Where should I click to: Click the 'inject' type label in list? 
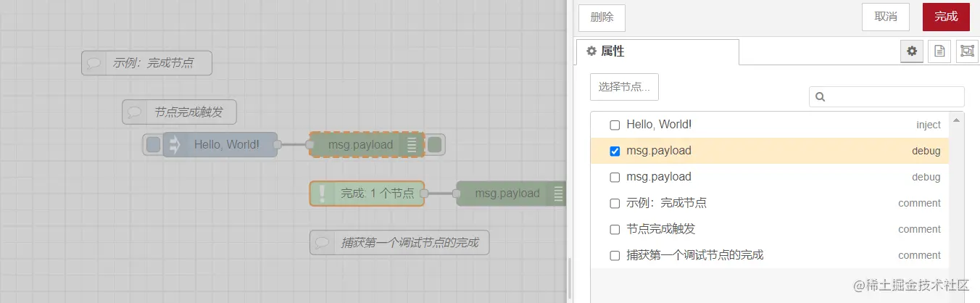(929, 125)
